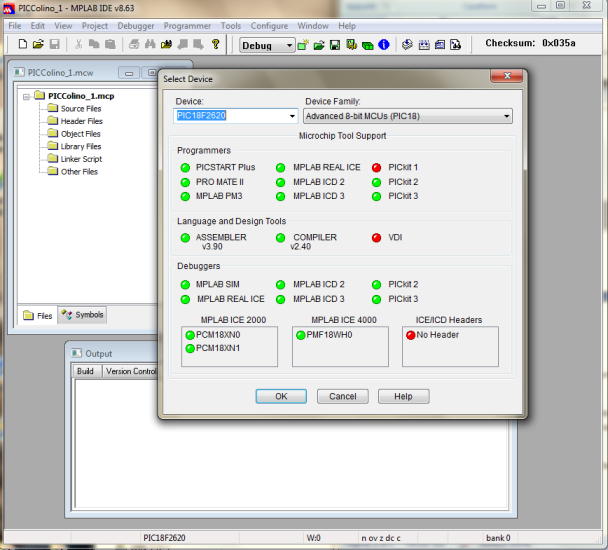This screenshot has width=608, height=550.
Task: Click Cancel in Select Device dialog
Action: pyautogui.click(x=342, y=396)
